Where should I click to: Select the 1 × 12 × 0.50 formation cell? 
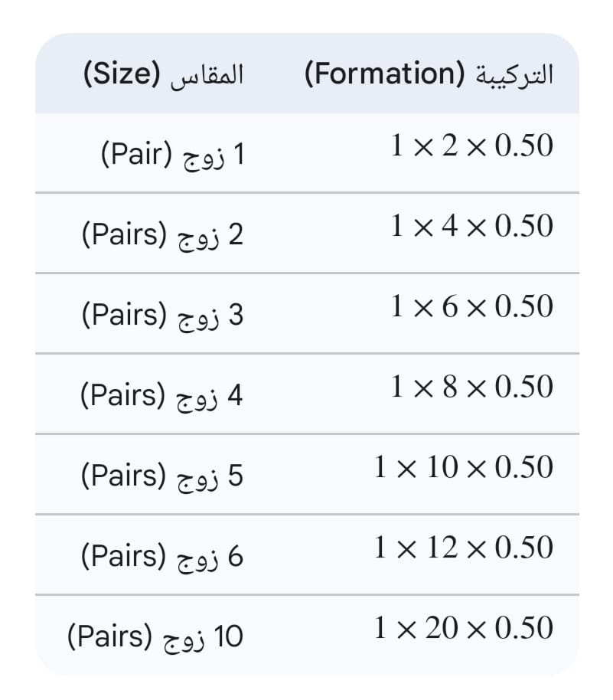click(463, 548)
